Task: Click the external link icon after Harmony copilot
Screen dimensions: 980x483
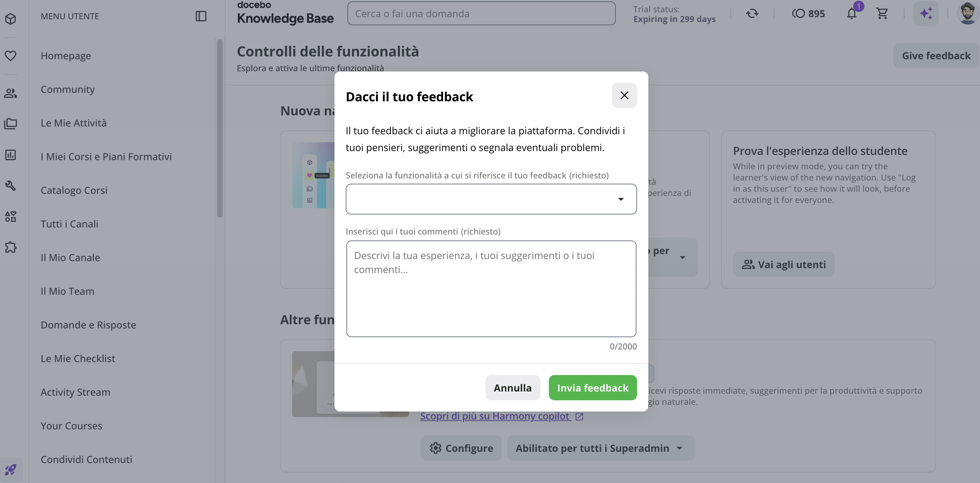Action: (579, 417)
